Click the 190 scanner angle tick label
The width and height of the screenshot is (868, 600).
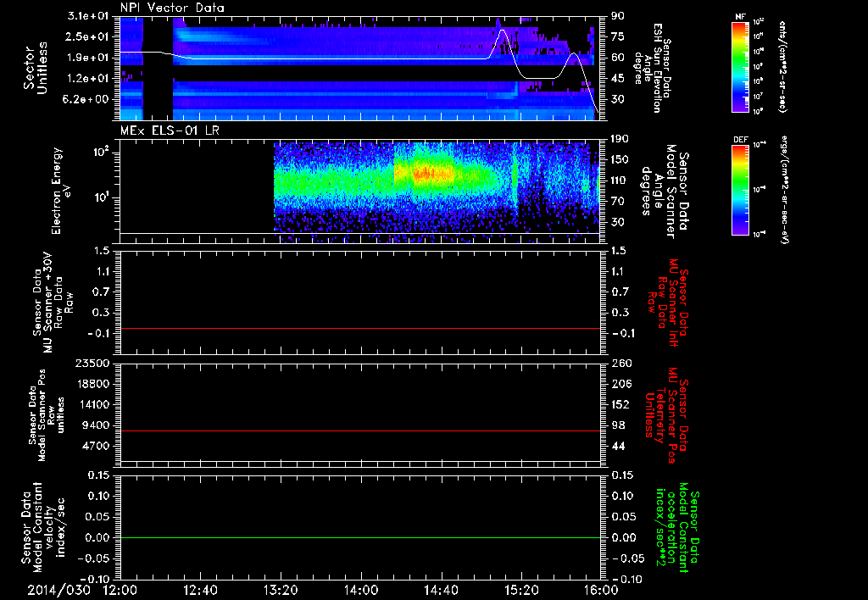620,139
